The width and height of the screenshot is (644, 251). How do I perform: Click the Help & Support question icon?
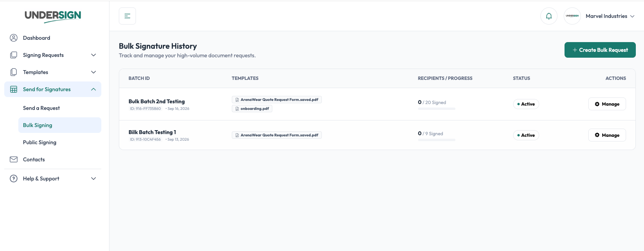14,179
